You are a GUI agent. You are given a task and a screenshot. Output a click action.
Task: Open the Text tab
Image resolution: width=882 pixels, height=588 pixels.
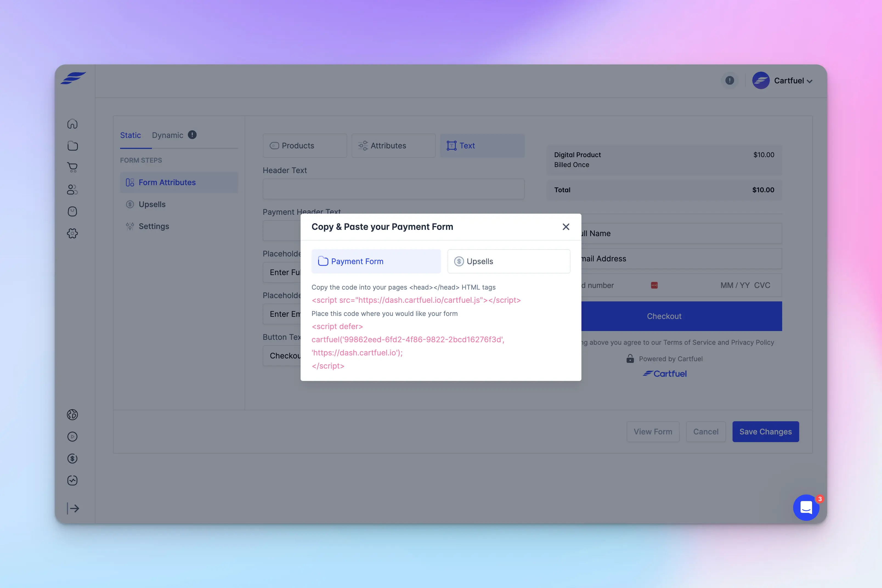click(x=482, y=146)
